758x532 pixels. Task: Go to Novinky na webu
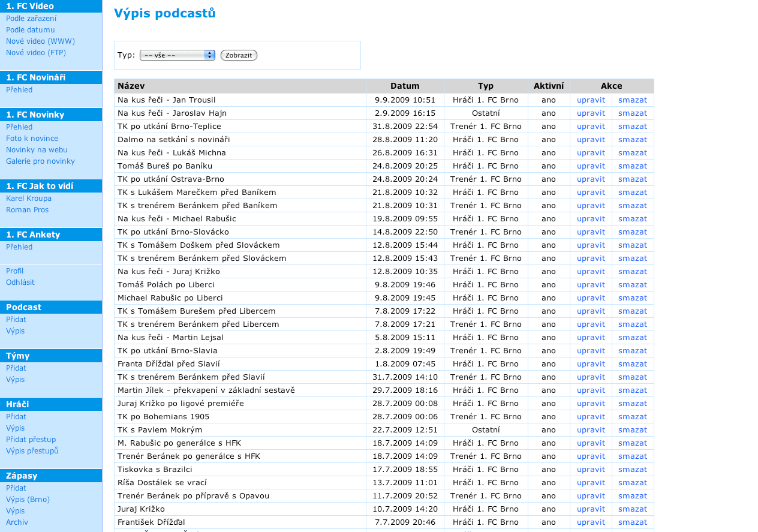(37, 150)
